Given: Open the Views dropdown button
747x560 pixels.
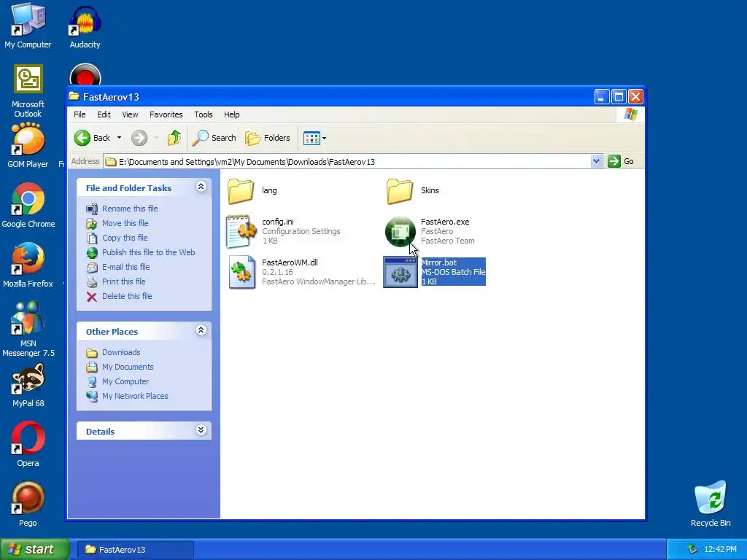Looking at the screenshot, I should coord(315,138).
